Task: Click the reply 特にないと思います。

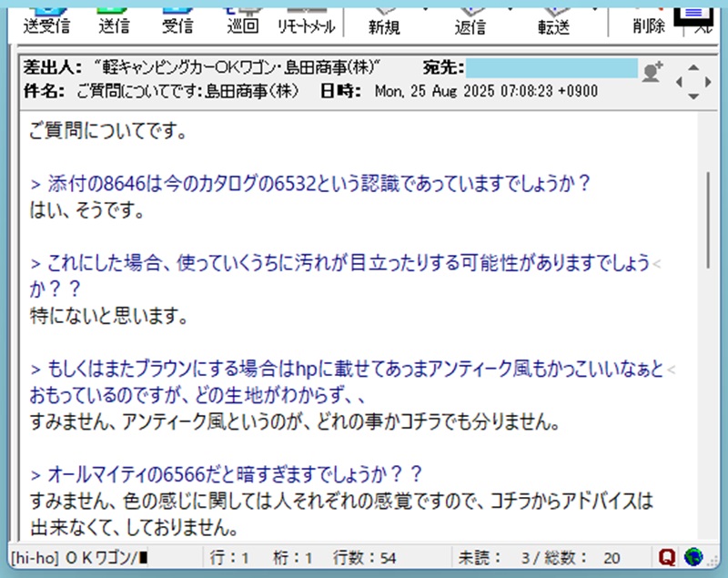Action: point(108,316)
